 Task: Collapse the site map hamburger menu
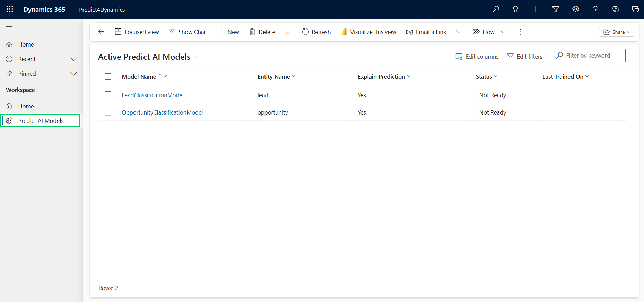[x=9, y=28]
